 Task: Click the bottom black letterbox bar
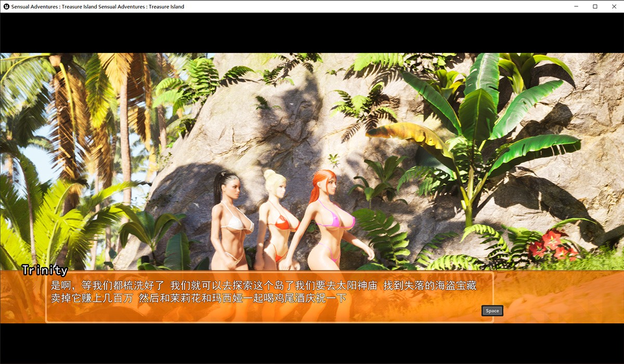[x=312, y=343]
